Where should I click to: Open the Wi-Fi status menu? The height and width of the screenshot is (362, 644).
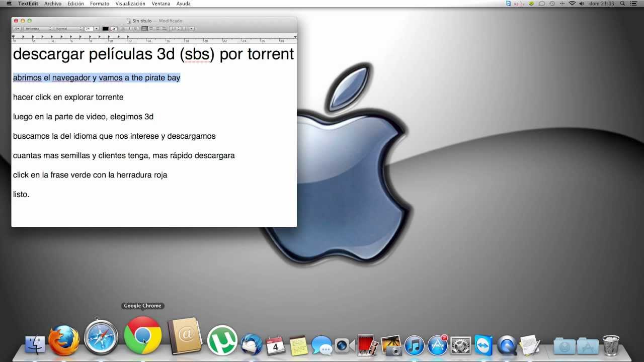[x=572, y=4]
